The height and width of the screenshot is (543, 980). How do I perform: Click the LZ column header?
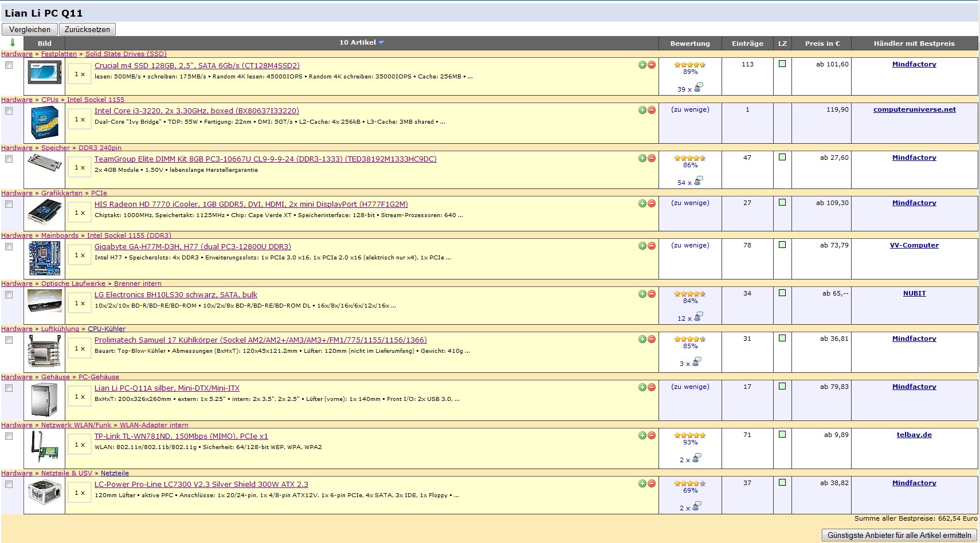(782, 44)
